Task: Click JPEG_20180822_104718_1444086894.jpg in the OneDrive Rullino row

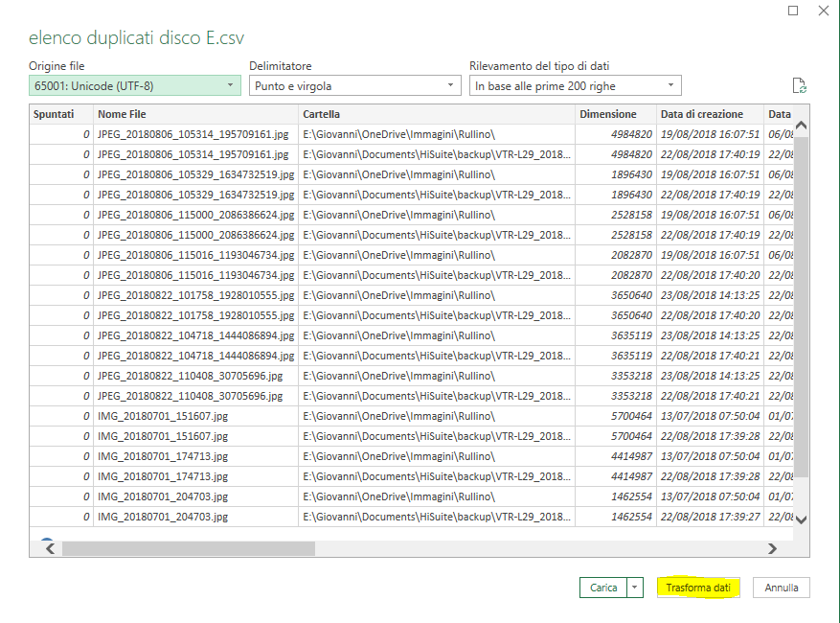Action: [195, 335]
